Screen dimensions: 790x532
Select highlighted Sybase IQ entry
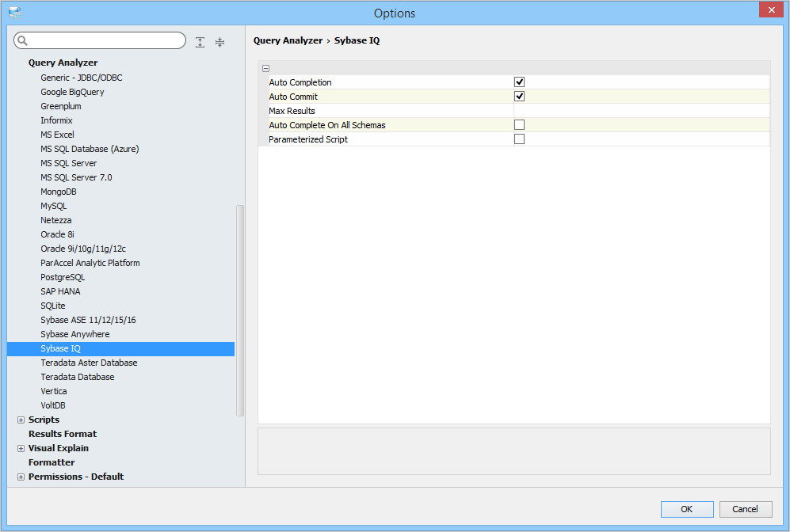pos(120,349)
